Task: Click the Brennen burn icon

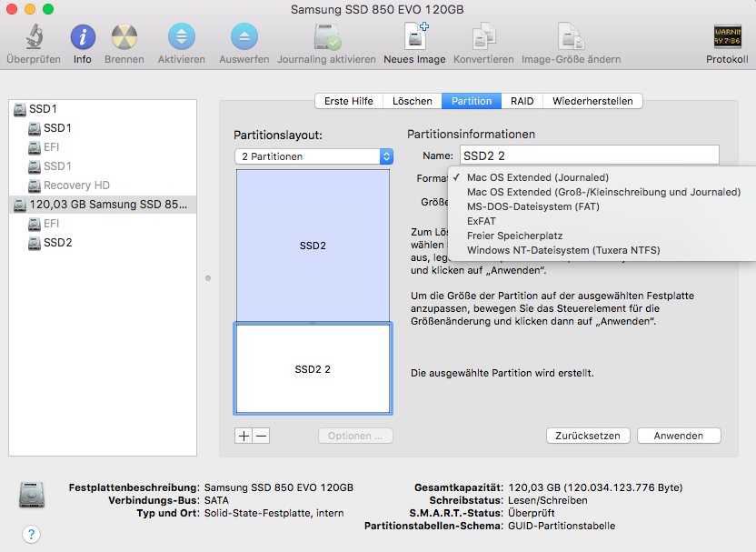Action: (124, 37)
